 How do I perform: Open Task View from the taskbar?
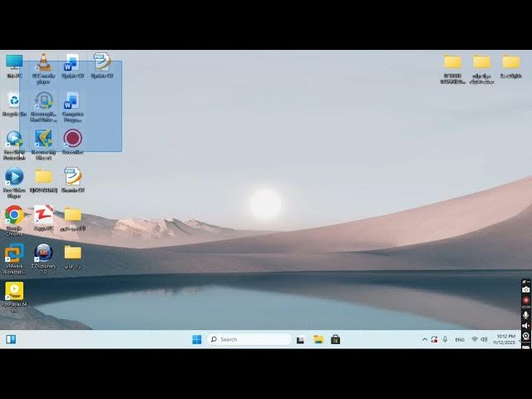point(300,340)
